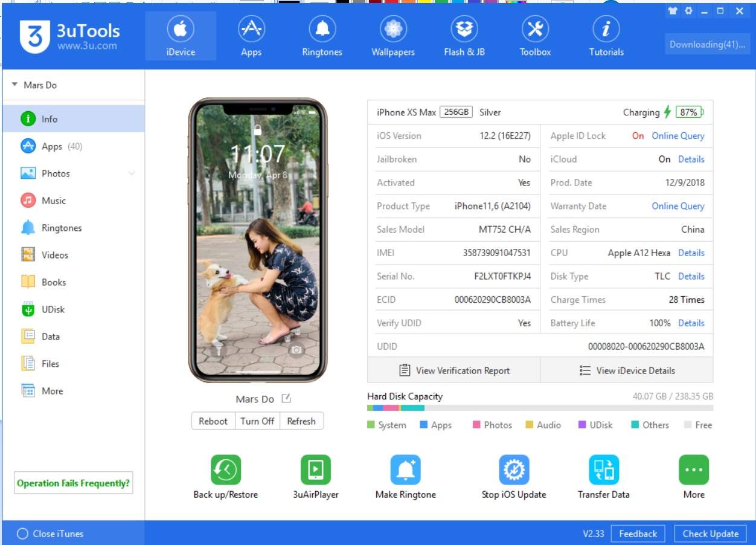The height and width of the screenshot is (545, 756).
Task: Reboot the device
Action: click(x=213, y=421)
